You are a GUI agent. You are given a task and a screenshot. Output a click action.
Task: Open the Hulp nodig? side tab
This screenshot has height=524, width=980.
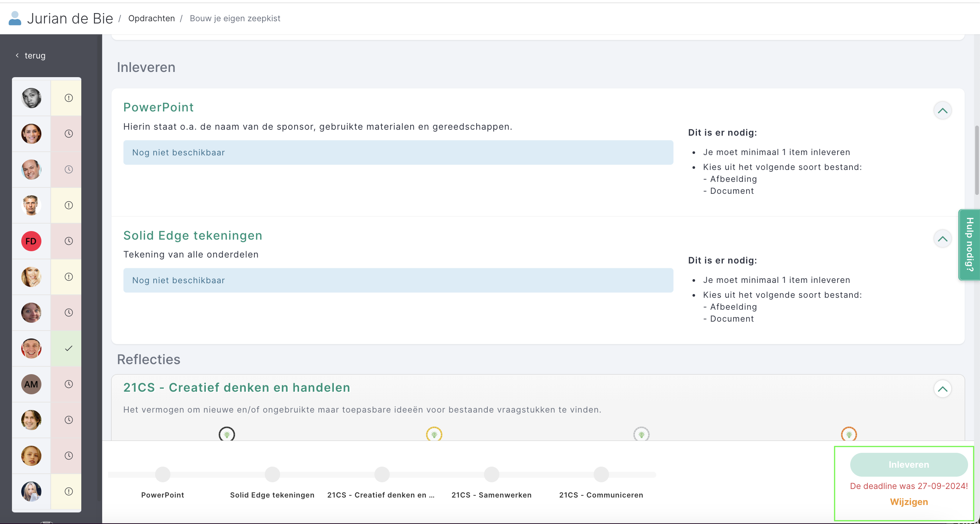point(969,244)
